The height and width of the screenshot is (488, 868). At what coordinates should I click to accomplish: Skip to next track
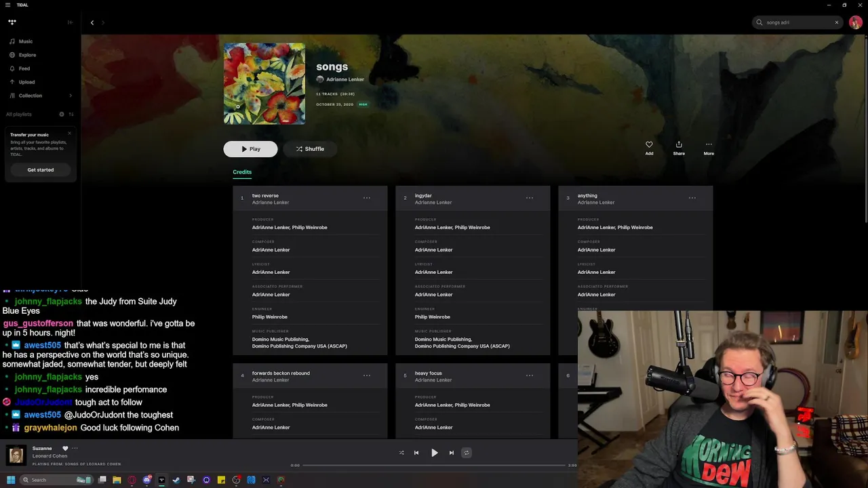click(x=452, y=453)
